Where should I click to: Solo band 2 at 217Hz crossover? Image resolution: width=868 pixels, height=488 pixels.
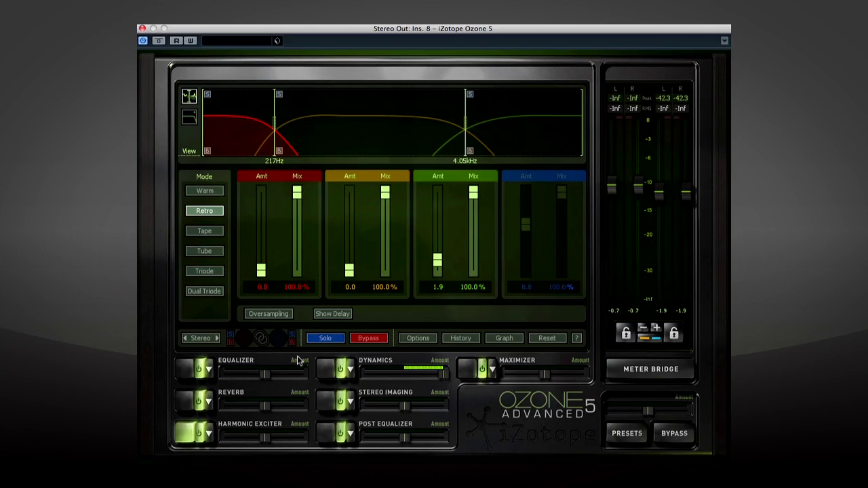click(x=279, y=94)
